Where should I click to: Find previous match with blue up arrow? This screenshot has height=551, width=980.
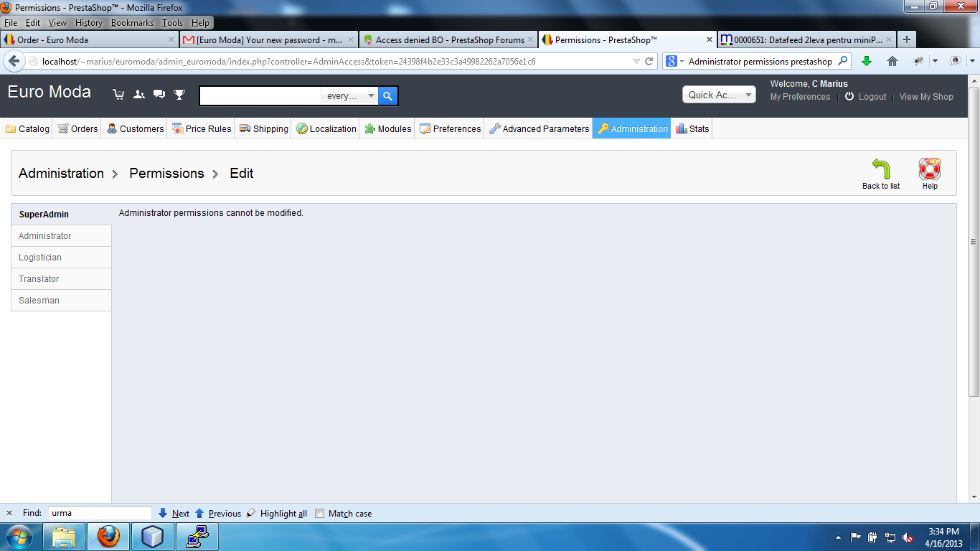[x=199, y=513]
